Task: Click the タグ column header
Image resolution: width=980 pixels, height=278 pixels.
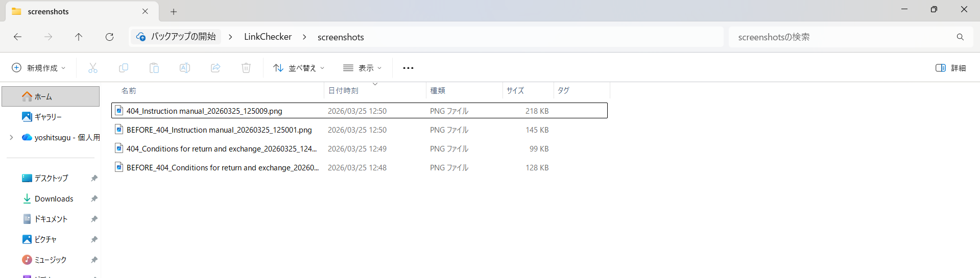Action: (x=582, y=90)
